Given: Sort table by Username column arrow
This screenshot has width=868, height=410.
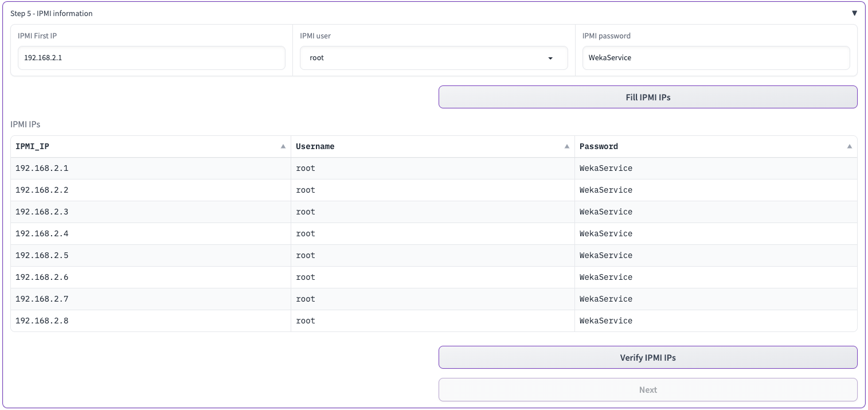Looking at the screenshot, I should 566,147.
